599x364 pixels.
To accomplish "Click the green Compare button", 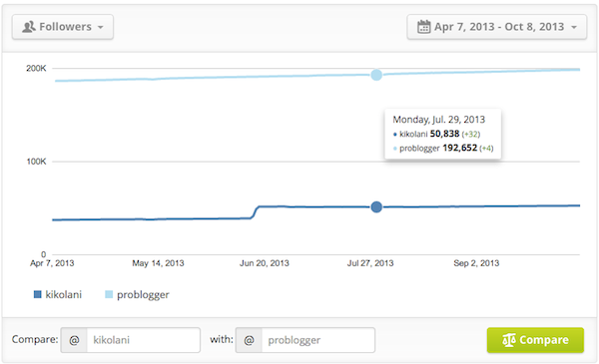I will click(535, 340).
